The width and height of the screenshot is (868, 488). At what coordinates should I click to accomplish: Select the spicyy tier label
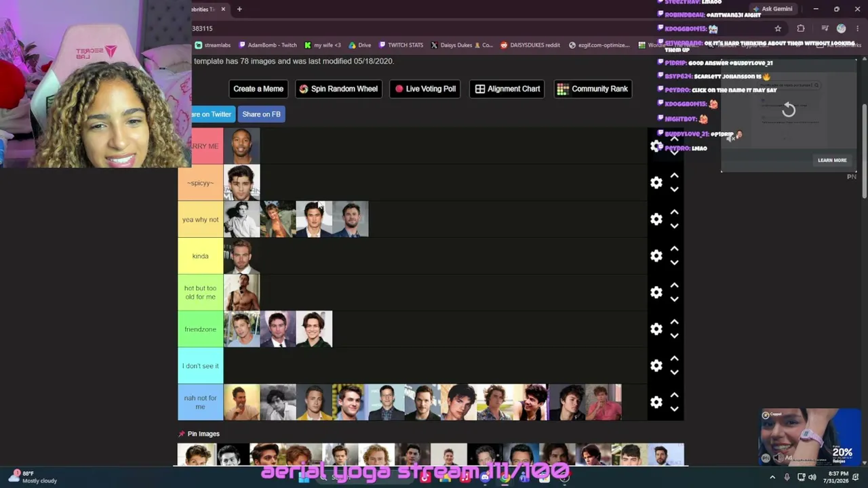pos(201,183)
